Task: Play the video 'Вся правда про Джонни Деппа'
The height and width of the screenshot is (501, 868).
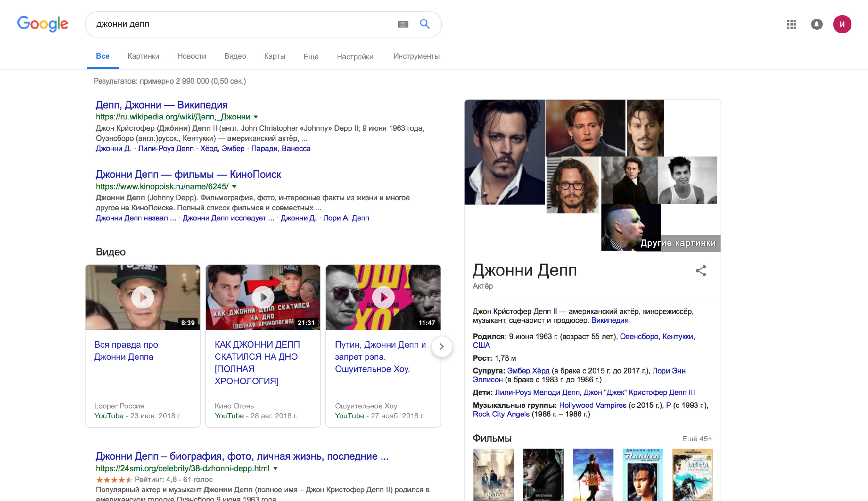Action: point(142,297)
